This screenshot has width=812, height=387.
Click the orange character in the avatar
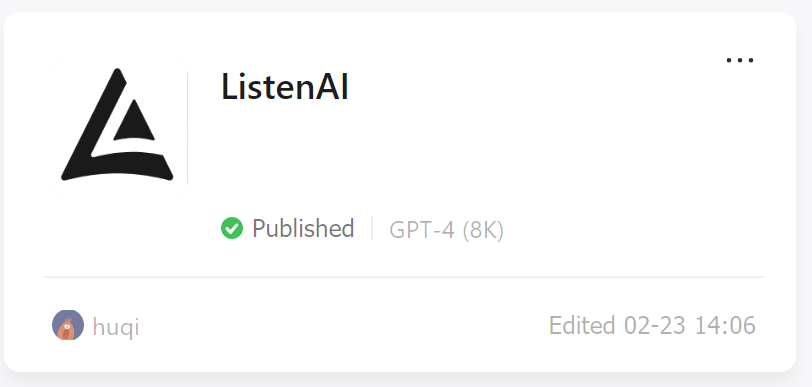click(66, 329)
